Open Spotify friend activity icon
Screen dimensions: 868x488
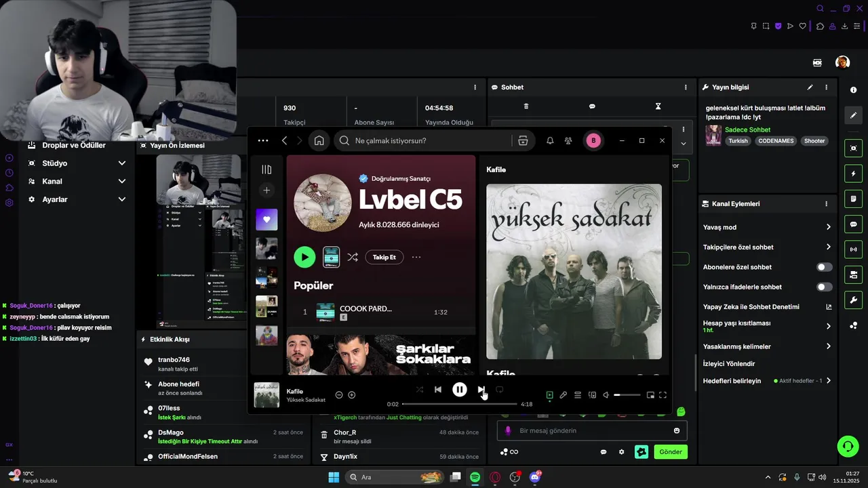tap(568, 141)
